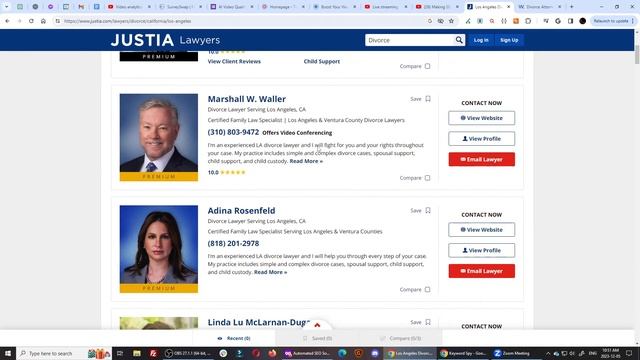The height and width of the screenshot is (360, 640).
Task: Click the page vertical scrollbar thumb
Action: pos(637,55)
